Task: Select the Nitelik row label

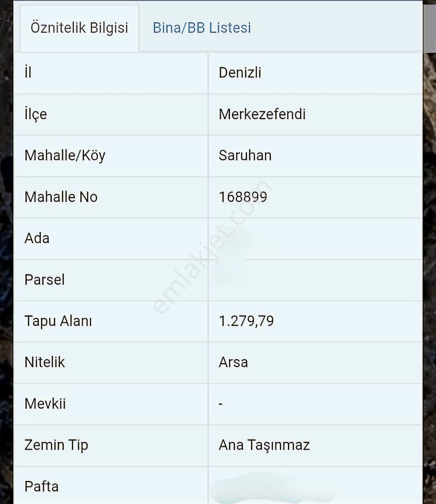Action: pyautogui.click(x=45, y=362)
